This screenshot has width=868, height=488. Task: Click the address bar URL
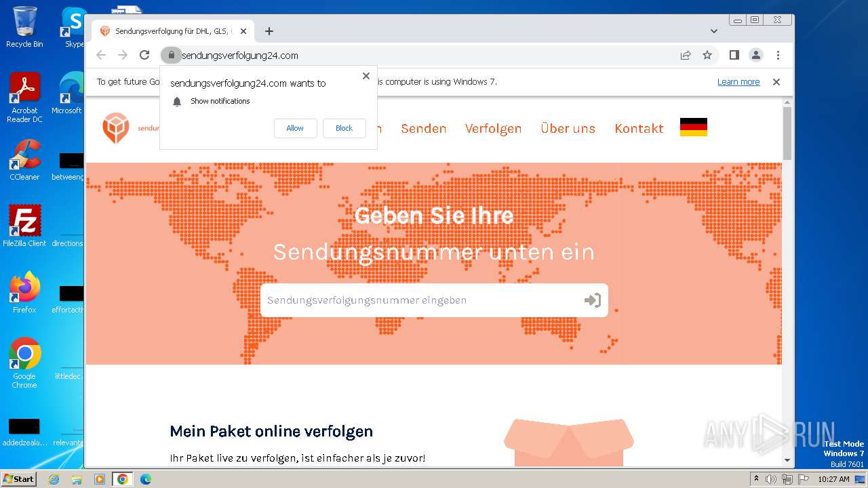240,56
